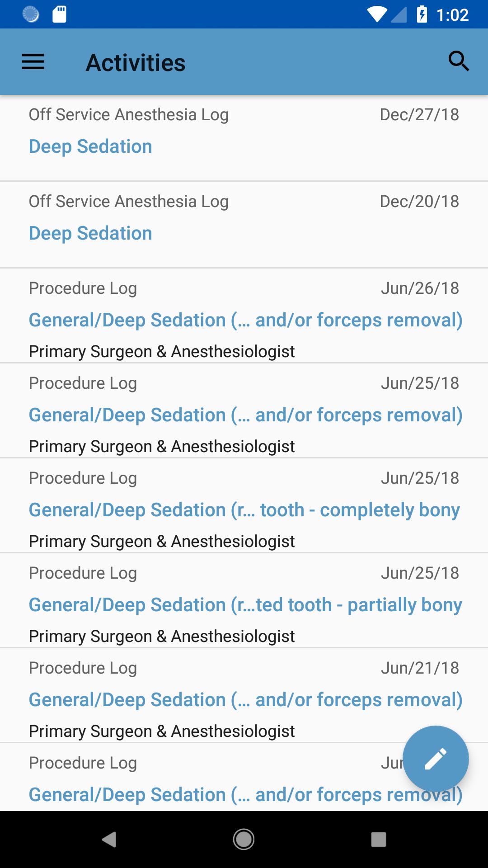Tap the Android back navigation button
The width and height of the screenshot is (488, 868).
[109, 840]
